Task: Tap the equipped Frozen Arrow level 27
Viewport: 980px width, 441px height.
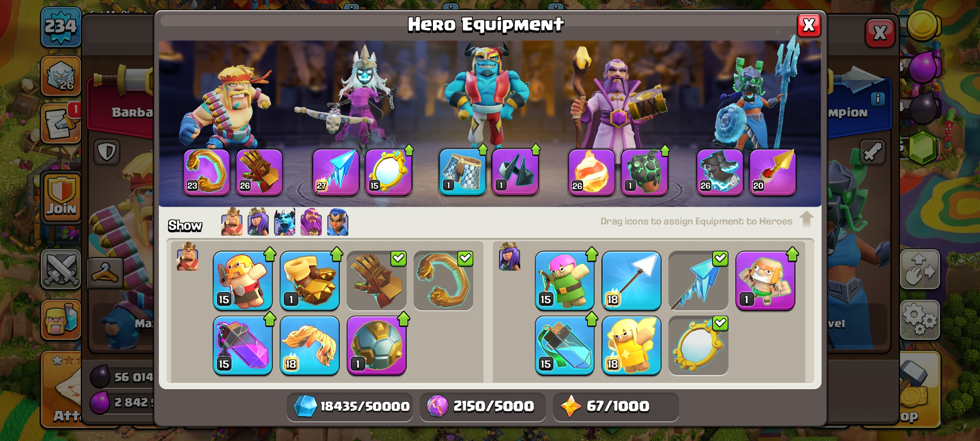Action: [336, 172]
